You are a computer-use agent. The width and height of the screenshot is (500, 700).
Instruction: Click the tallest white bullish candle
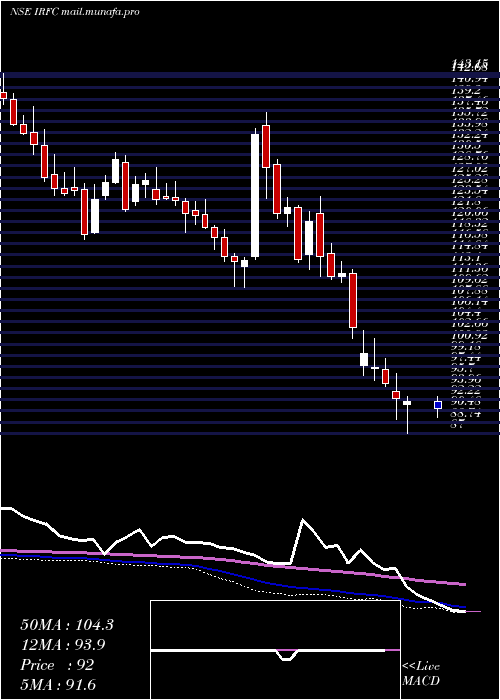coord(255,196)
